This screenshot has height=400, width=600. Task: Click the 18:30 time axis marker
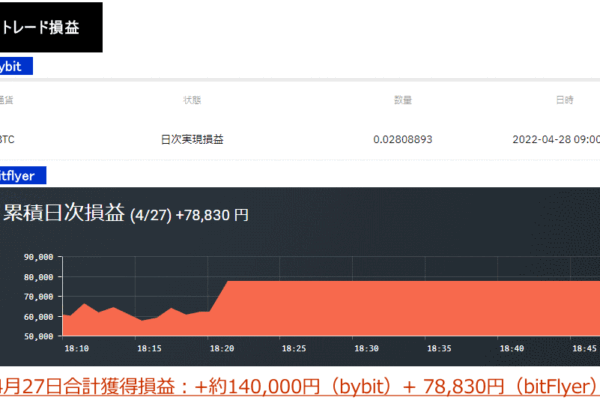click(367, 349)
